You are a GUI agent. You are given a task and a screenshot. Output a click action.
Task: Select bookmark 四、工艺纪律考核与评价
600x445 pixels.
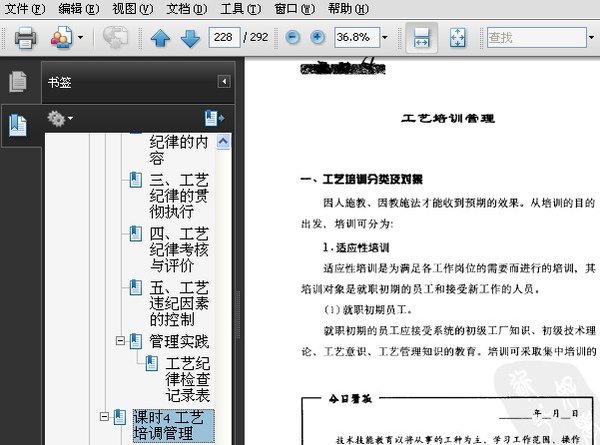[179, 250]
